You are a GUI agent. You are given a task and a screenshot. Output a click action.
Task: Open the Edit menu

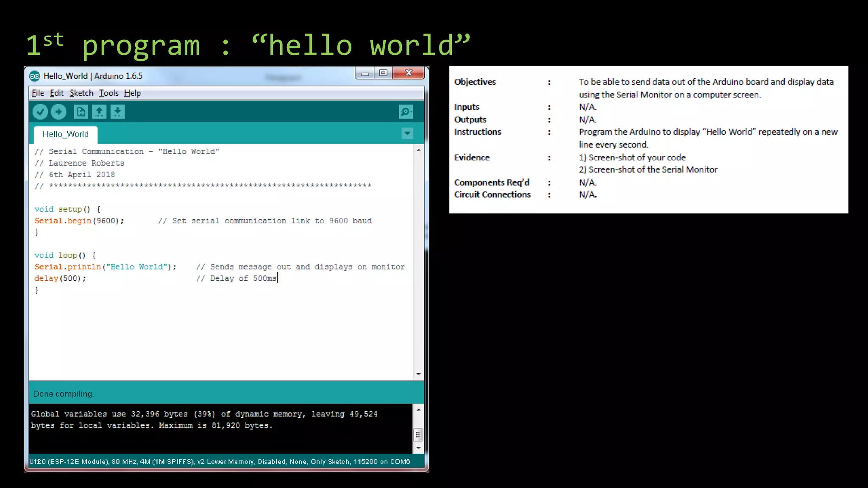point(56,93)
